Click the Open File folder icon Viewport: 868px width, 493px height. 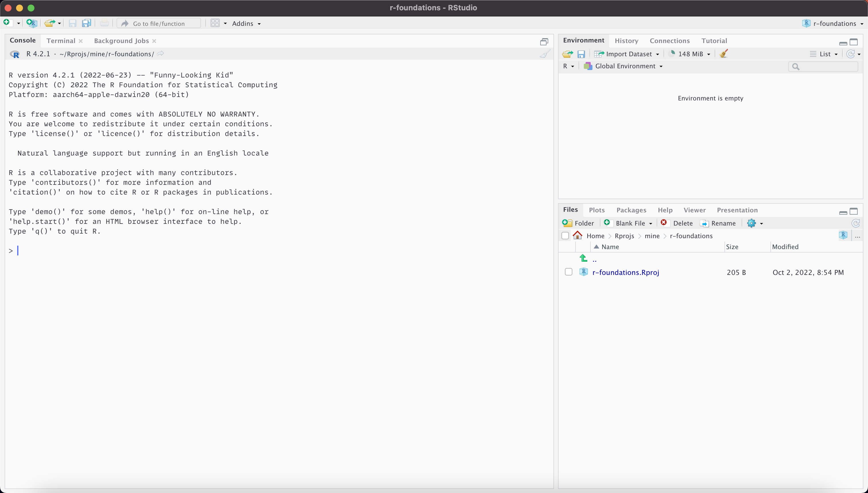point(49,23)
